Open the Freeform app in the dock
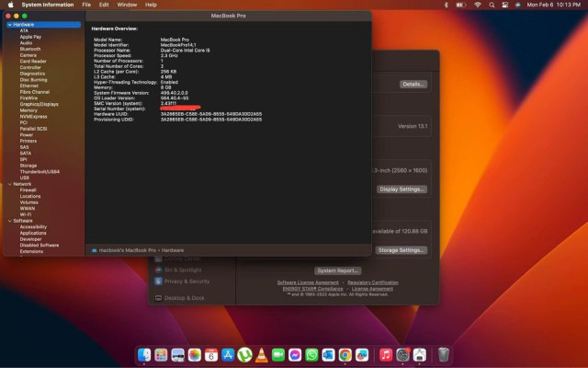 (x=362, y=354)
